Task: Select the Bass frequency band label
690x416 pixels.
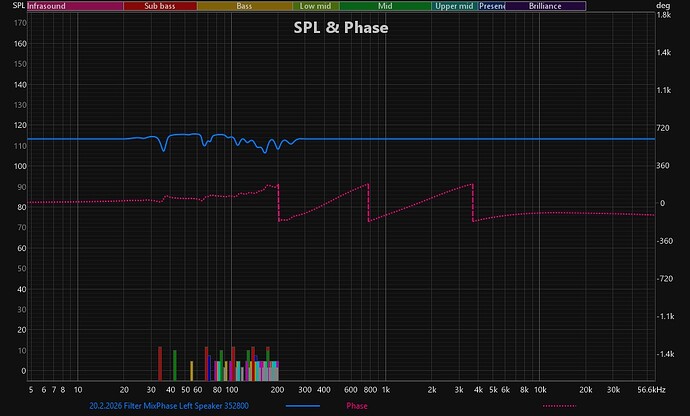Action: [244, 6]
